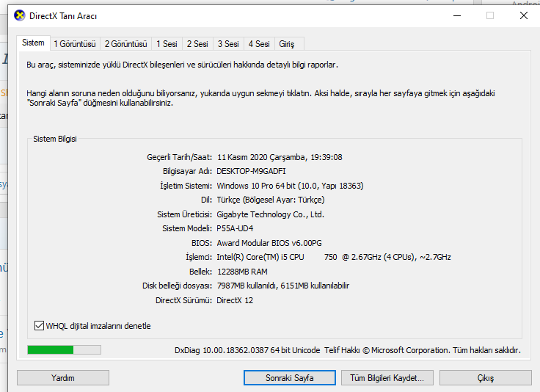Image resolution: width=540 pixels, height=392 pixels.
Task: Open the 1 Görüntüsü tab
Action: 75,44
